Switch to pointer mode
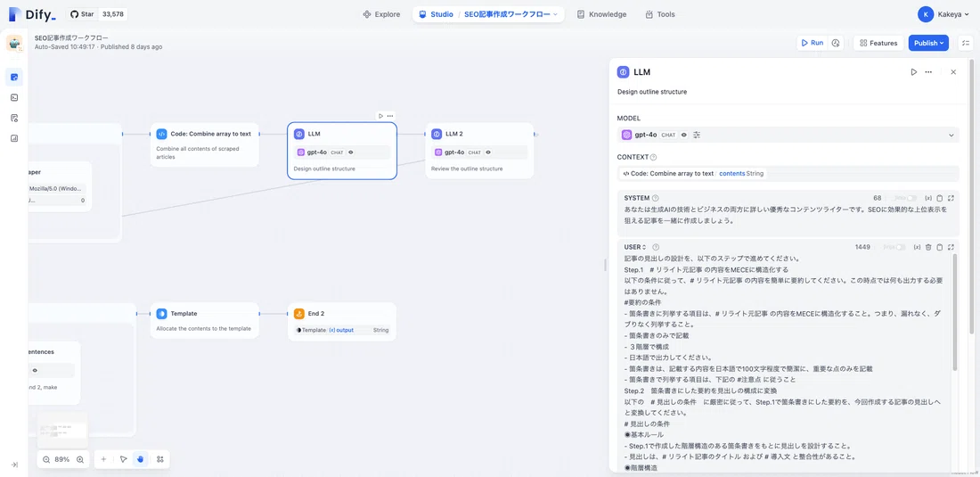Viewport: 980px width, 477px height. tap(123, 459)
